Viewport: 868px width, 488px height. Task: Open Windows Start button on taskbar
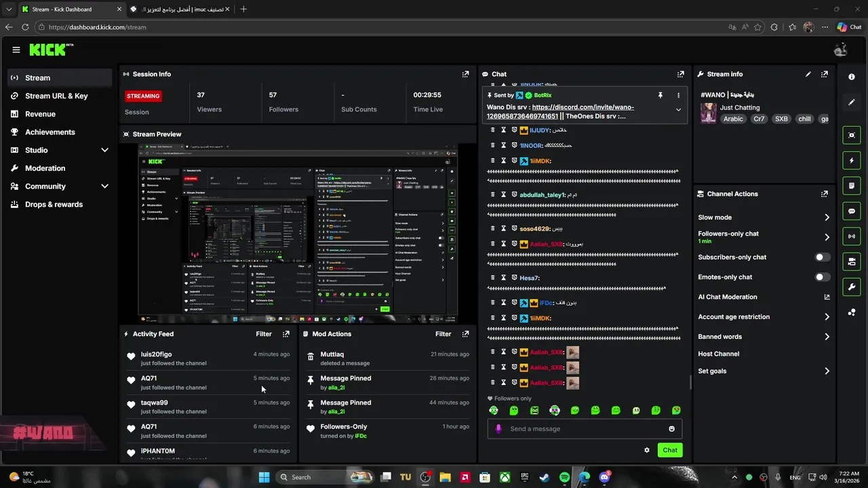264,477
